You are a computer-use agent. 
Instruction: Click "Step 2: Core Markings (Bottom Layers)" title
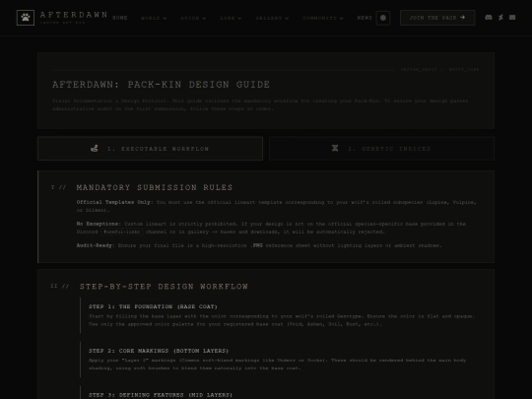[x=159, y=351]
